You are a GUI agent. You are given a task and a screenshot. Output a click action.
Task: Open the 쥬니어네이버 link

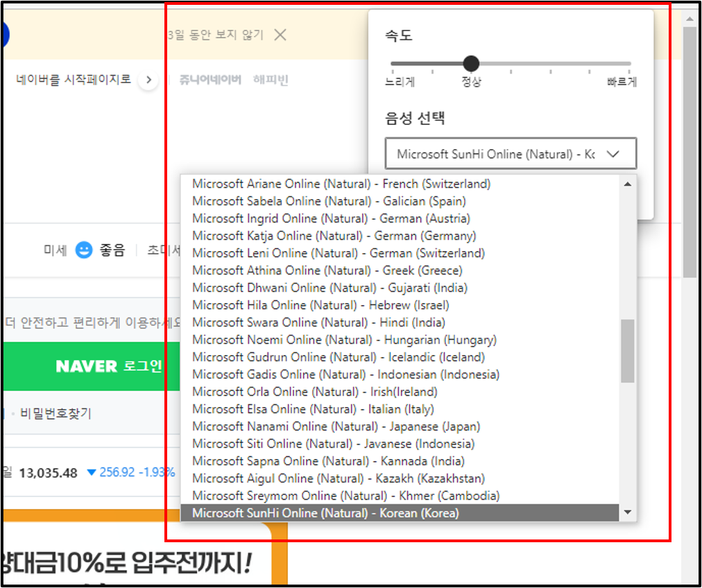210,80
